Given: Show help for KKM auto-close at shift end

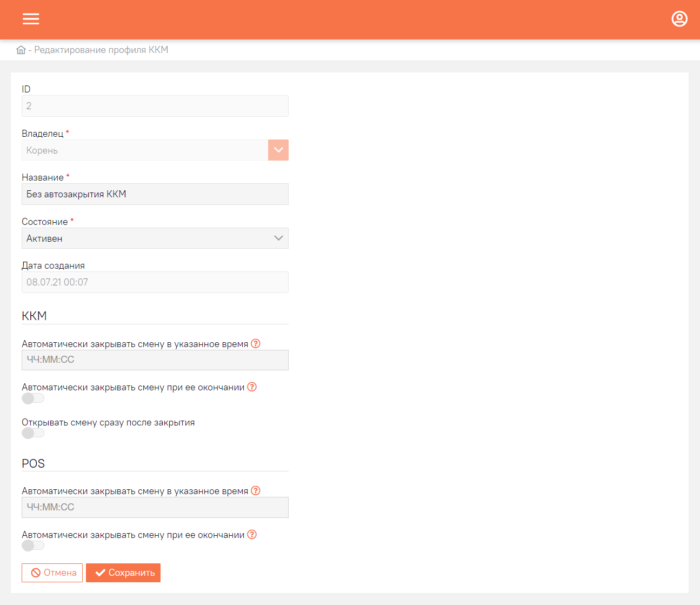Looking at the screenshot, I should coord(252,387).
